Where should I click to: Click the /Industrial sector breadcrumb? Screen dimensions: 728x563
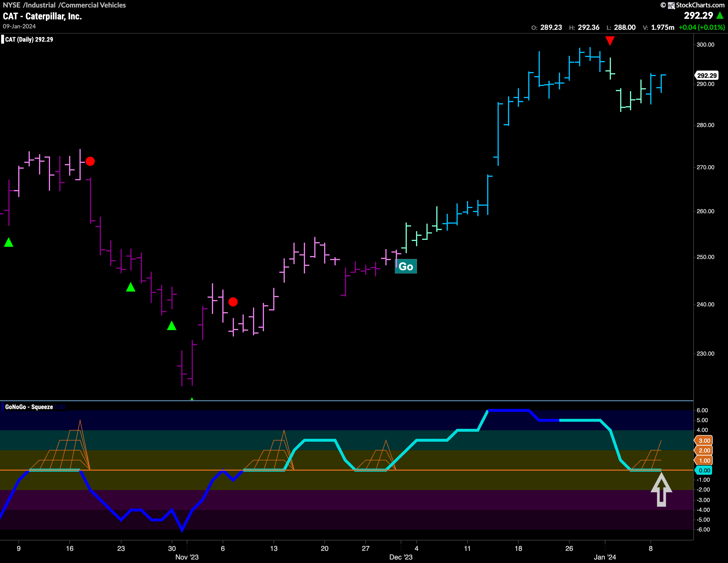tap(39, 5)
